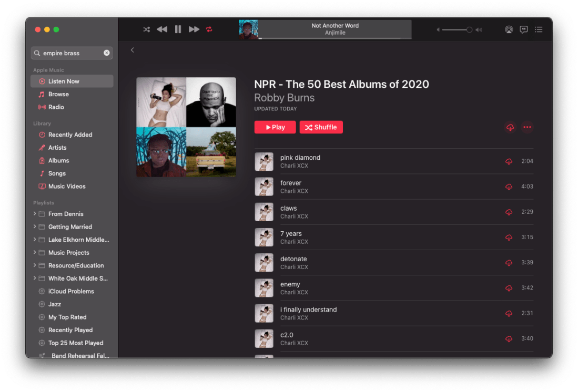Open Browse in the sidebar
Screen dimensions: 578x392
(58, 95)
